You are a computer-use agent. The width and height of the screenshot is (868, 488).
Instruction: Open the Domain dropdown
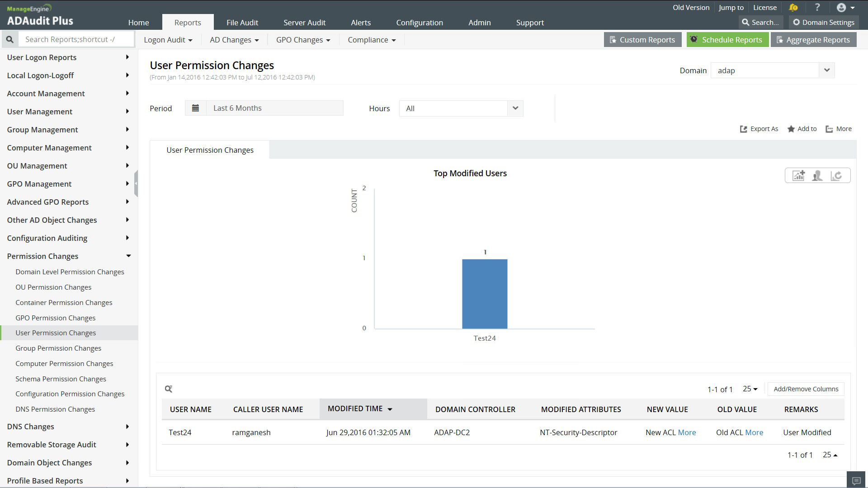[826, 70]
